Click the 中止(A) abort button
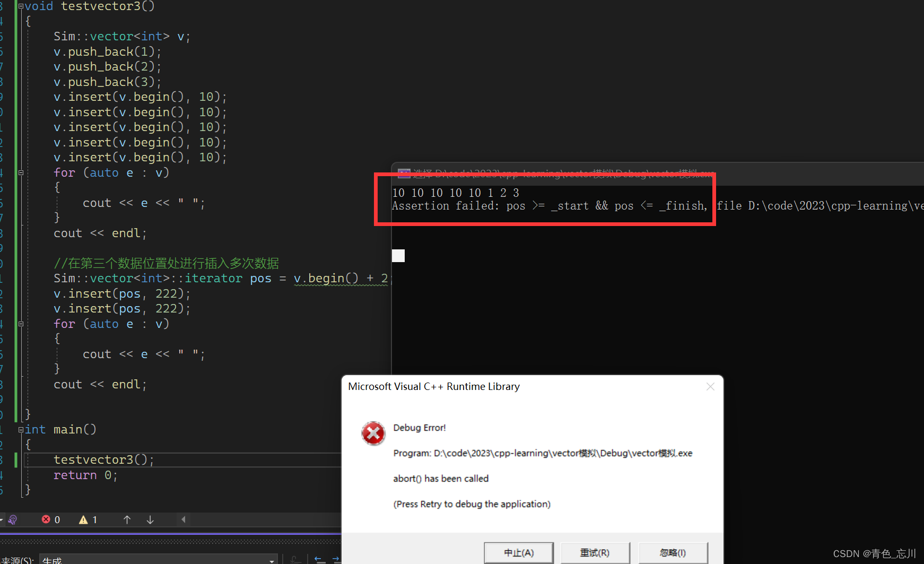 pyautogui.click(x=519, y=553)
